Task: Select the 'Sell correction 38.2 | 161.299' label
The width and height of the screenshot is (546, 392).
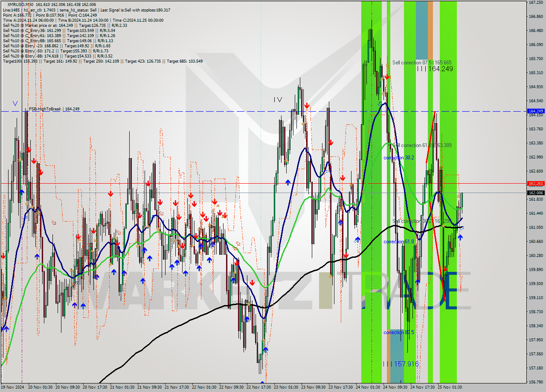Action: click(422, 221)
